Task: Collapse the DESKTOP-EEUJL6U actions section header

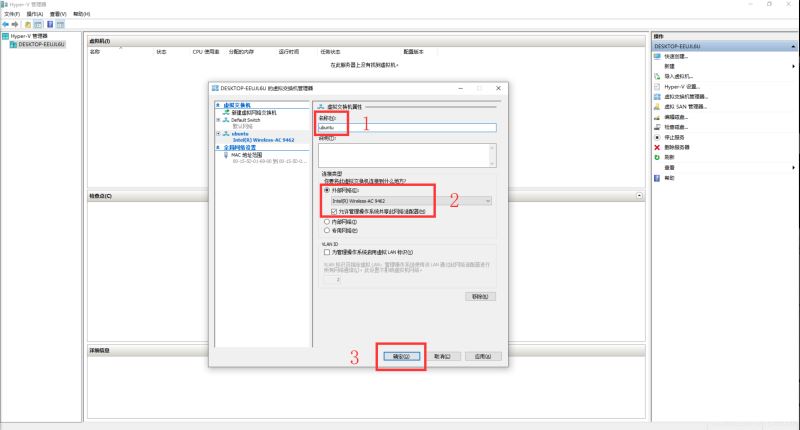Action: (794, 46)
